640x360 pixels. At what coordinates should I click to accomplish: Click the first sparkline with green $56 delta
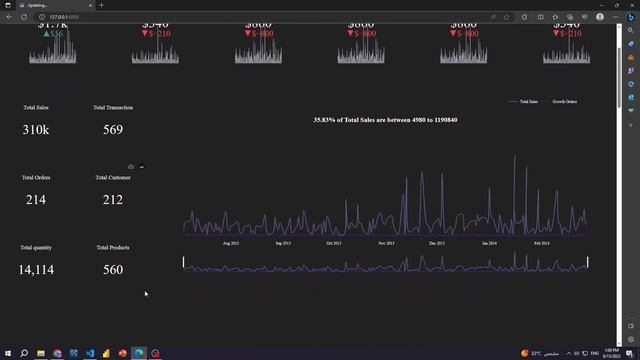point(53,48)
